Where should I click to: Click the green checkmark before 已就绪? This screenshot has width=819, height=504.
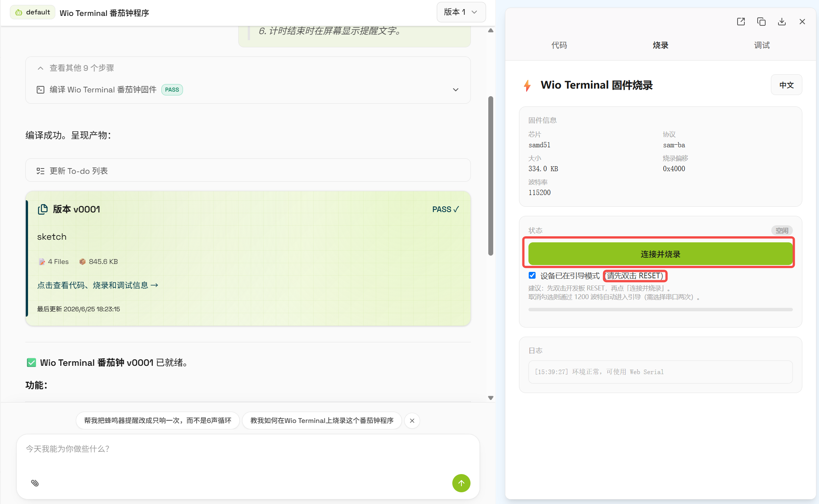point(31,363)
